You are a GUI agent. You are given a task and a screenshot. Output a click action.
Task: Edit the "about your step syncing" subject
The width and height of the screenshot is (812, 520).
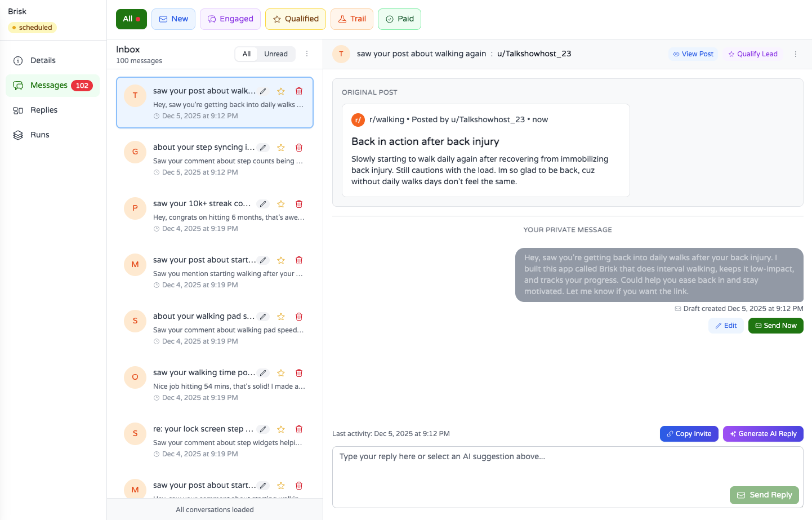click(263, 147)
